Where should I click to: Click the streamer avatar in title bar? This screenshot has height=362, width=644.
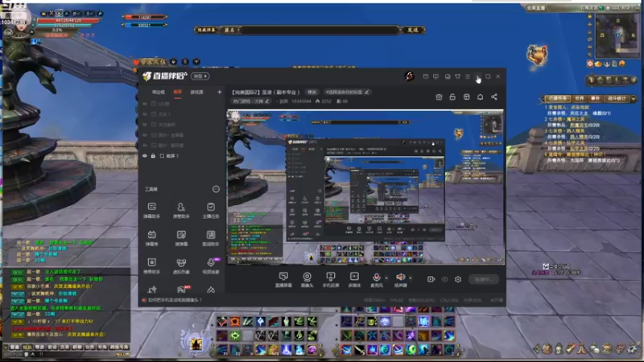(409, 76)
